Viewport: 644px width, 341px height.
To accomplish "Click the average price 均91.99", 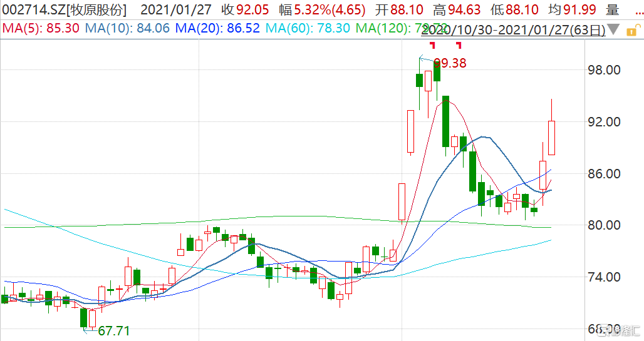I will [572, 9].
